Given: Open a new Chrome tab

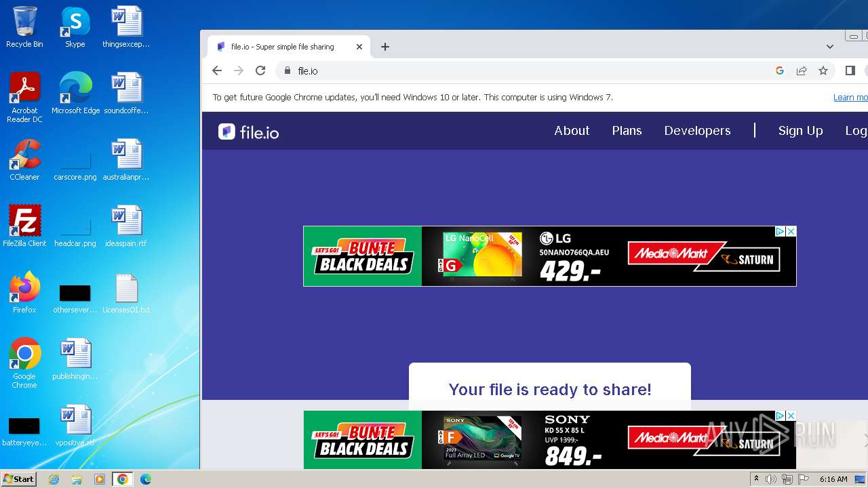Looking at the screenshot, I should [385, 47].
